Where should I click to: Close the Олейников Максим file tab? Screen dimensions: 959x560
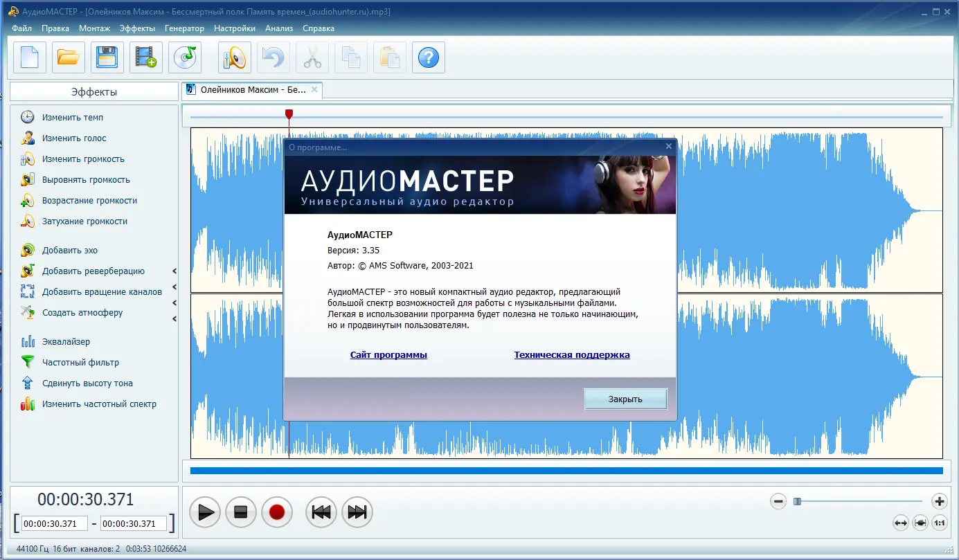(x=314, y=89)
